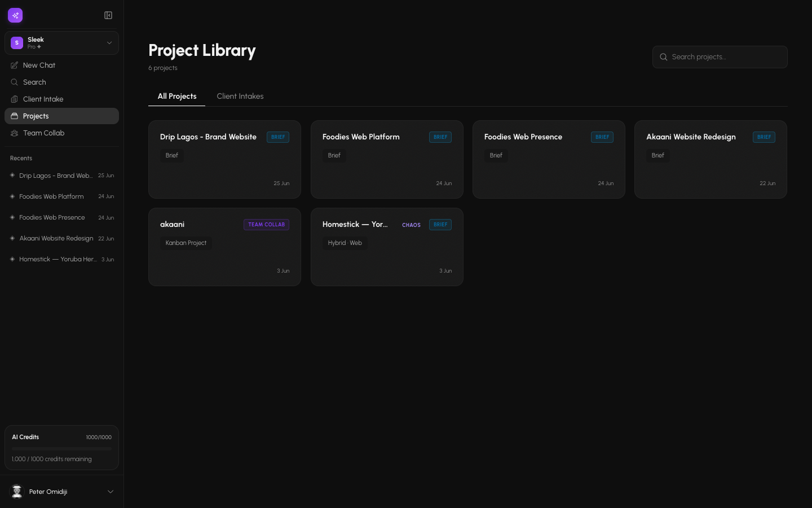Screen dimensions: 812x508
Task: Click the Brief tag on the Drip Lagos card
Action: (172, 155)
